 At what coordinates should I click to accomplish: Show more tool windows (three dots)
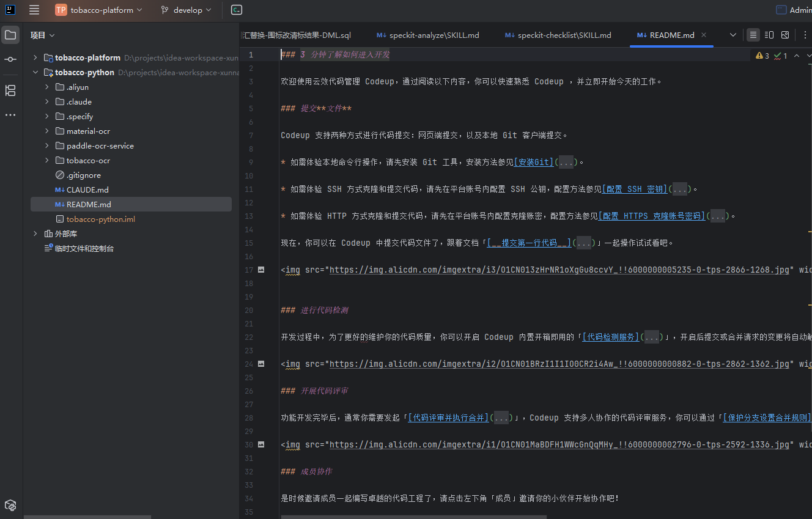pos(10,115)
